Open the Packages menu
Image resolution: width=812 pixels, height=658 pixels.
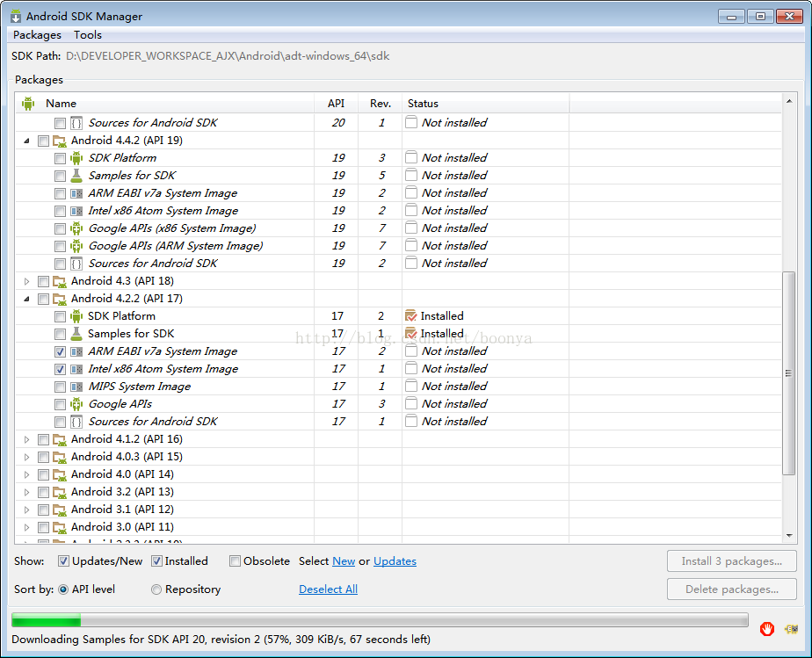(x=37, y=35)
